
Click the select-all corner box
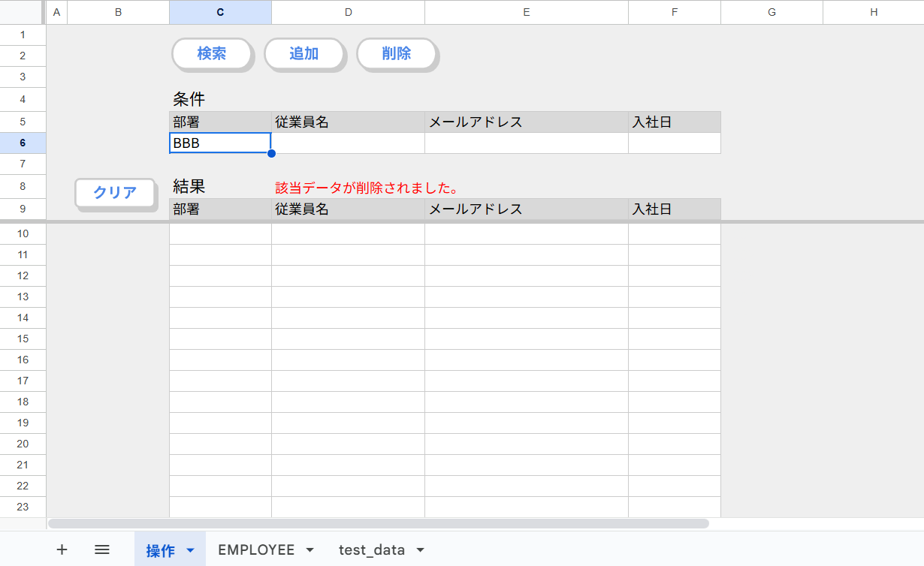pos(23,12)
